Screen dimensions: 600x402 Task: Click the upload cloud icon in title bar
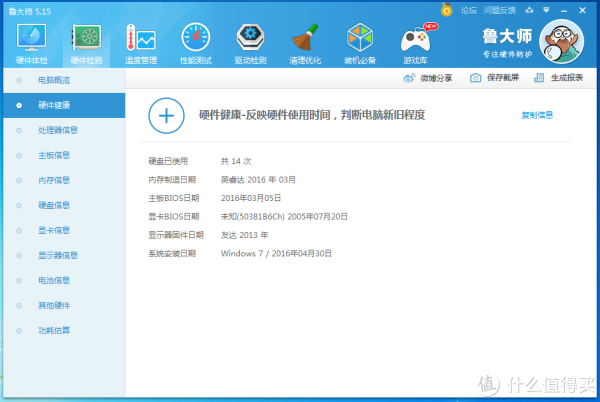point(529,10)
